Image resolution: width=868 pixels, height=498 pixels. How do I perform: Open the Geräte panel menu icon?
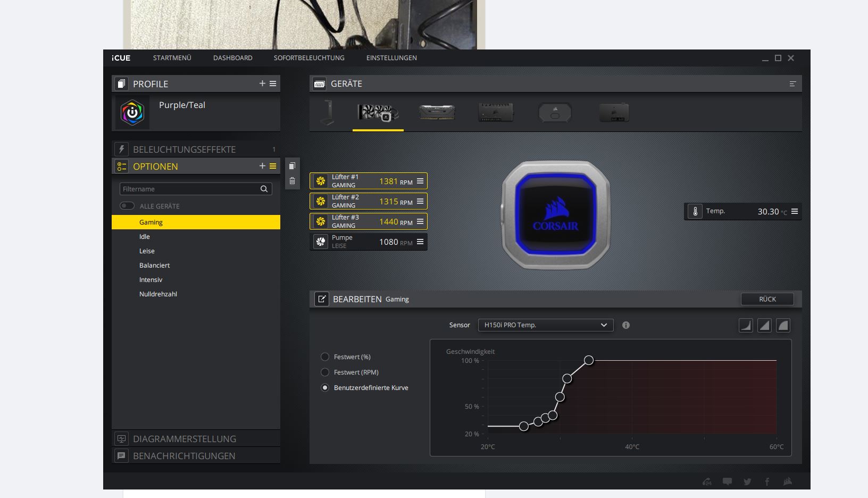(792, 84)
